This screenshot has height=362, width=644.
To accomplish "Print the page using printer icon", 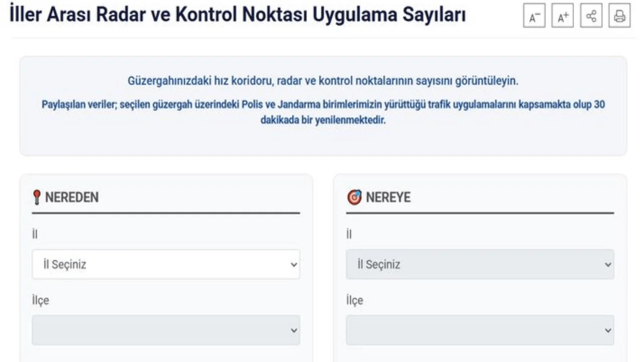I will [x=619, y=17].
